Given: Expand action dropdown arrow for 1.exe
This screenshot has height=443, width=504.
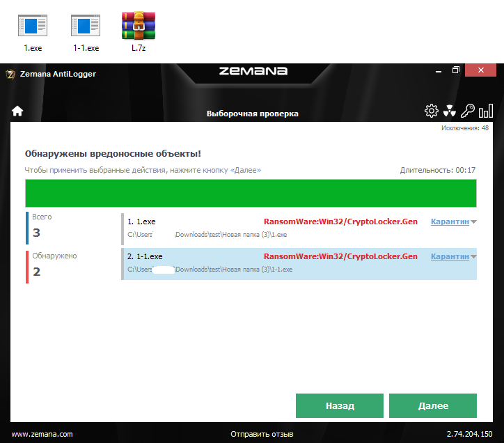Looking at the screenshot, I should coord(473,221).
